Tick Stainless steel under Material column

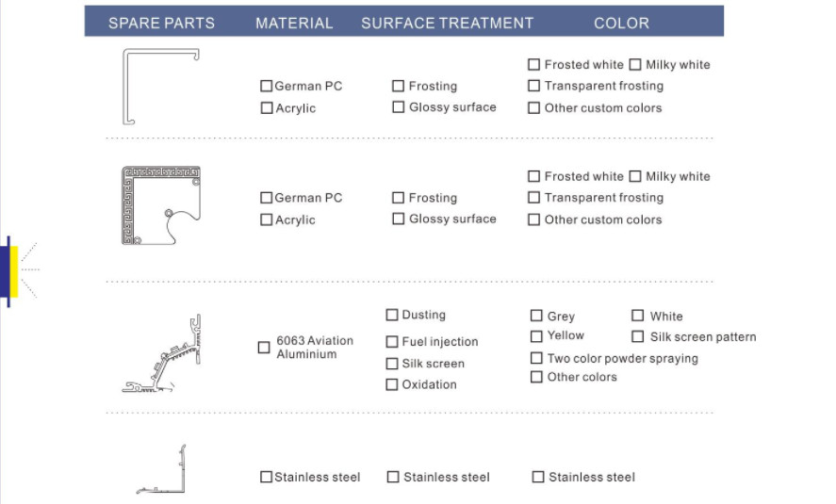(x=266, y=477)
